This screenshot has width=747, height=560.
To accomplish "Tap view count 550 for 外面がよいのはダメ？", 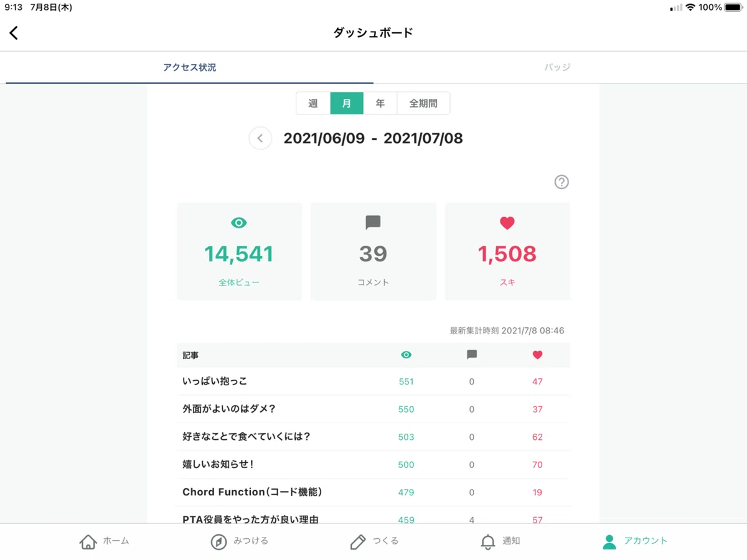I will pyautogui.click(x=406, y=409).
